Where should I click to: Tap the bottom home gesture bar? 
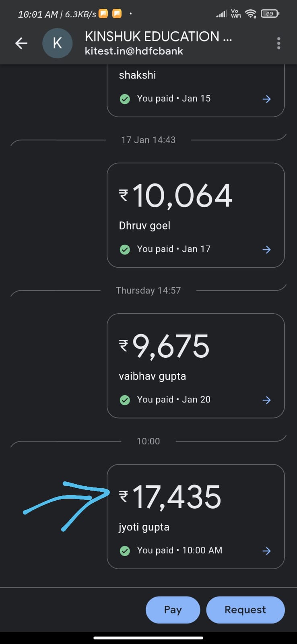click(x=148, y=638)
